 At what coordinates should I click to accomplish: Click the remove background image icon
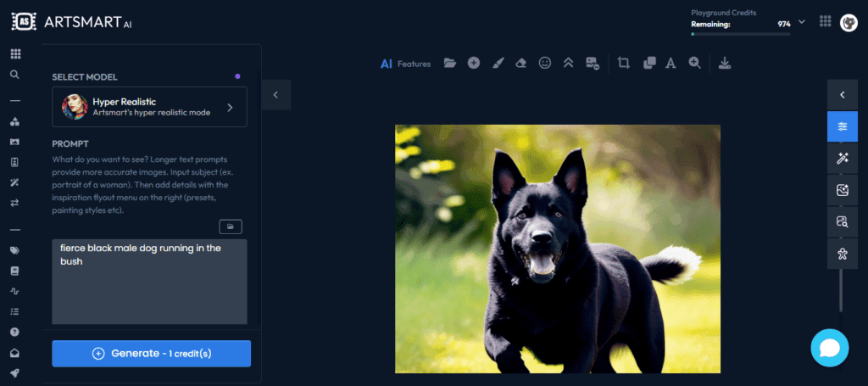click(x=593, y=63)
